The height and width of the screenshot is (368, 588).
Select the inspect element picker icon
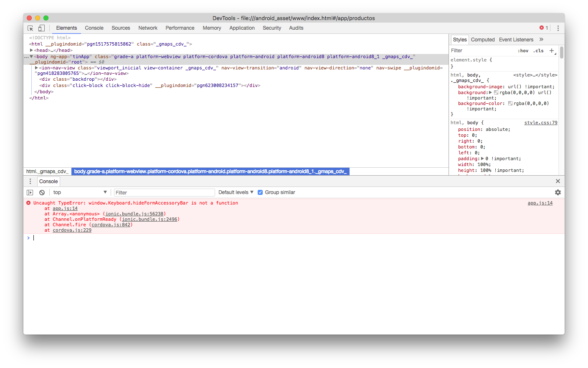tap(30, 28)
